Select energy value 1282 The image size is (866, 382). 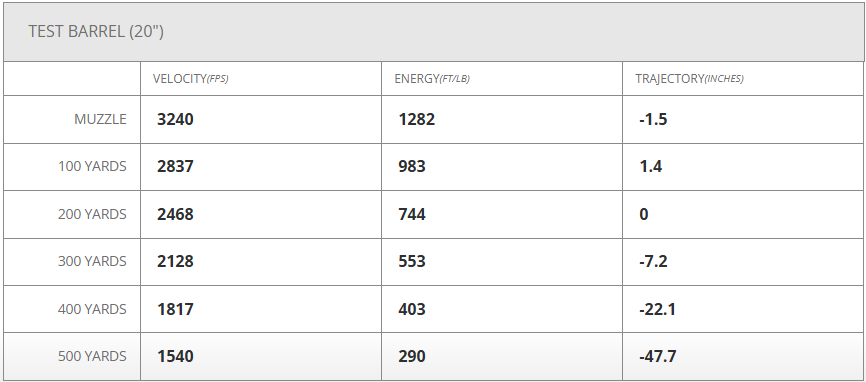click(x=416, y=119)
